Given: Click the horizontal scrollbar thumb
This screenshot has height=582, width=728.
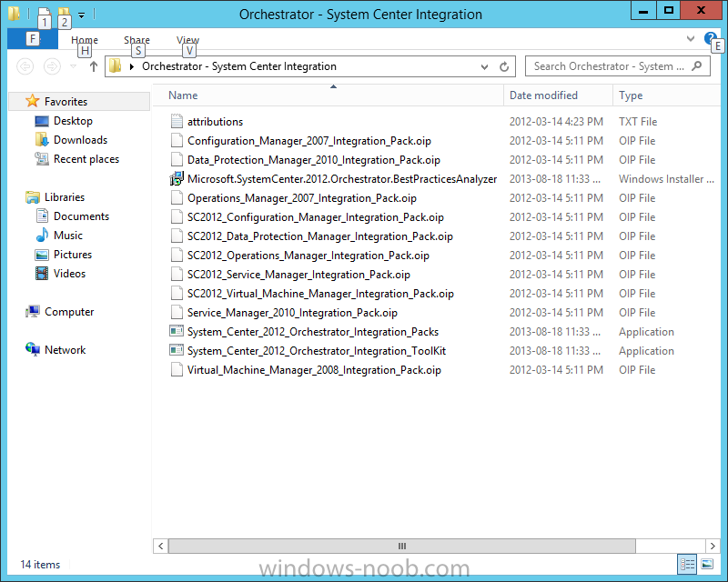Looking at the screenshot, I should pos(401,546).
